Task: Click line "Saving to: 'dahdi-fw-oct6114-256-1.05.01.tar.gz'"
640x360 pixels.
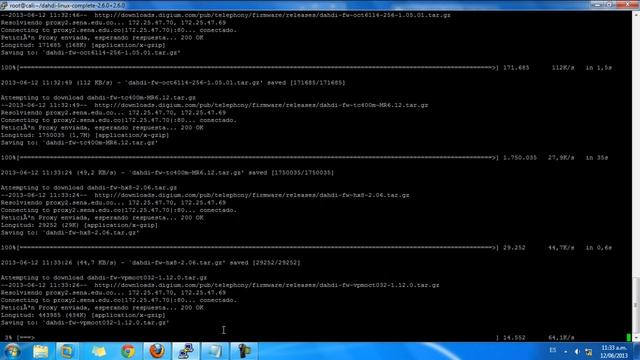Action: coord(91,53)
